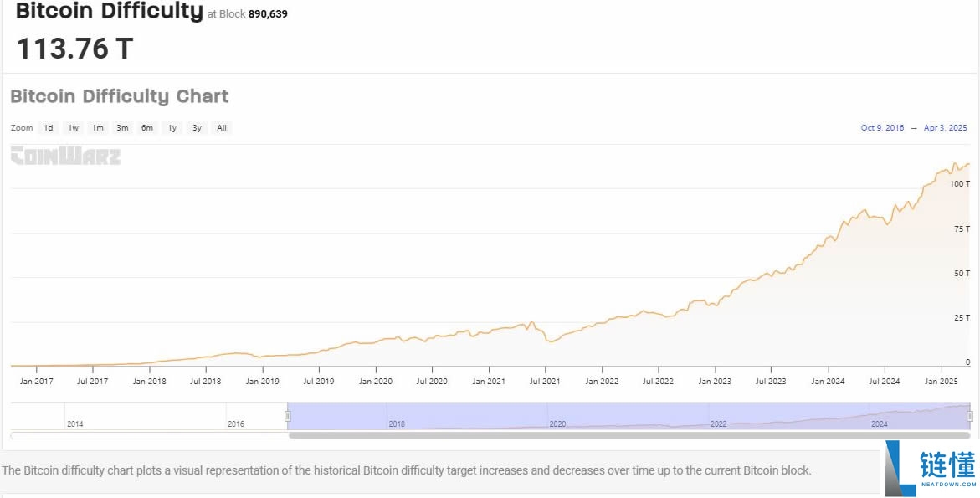Click the right navigator range handle
Viewport: 980px width, 498px height.
[x=970, y=416]
